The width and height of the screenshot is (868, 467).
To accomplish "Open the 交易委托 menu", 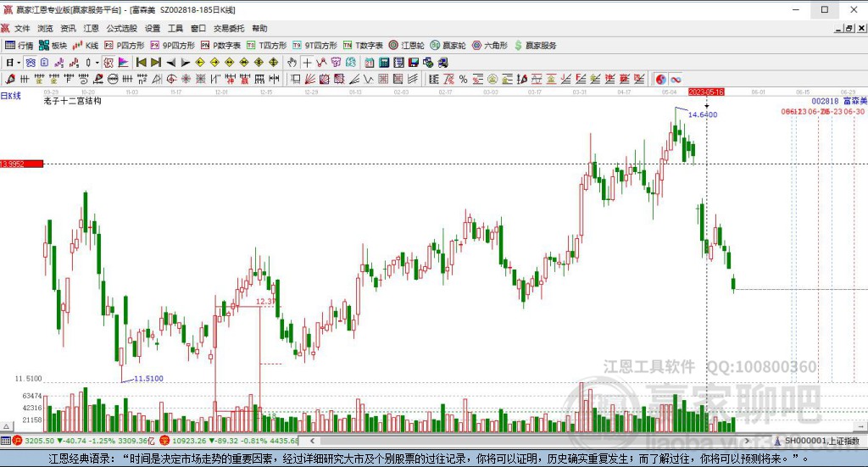I will (x=229, y=28).
